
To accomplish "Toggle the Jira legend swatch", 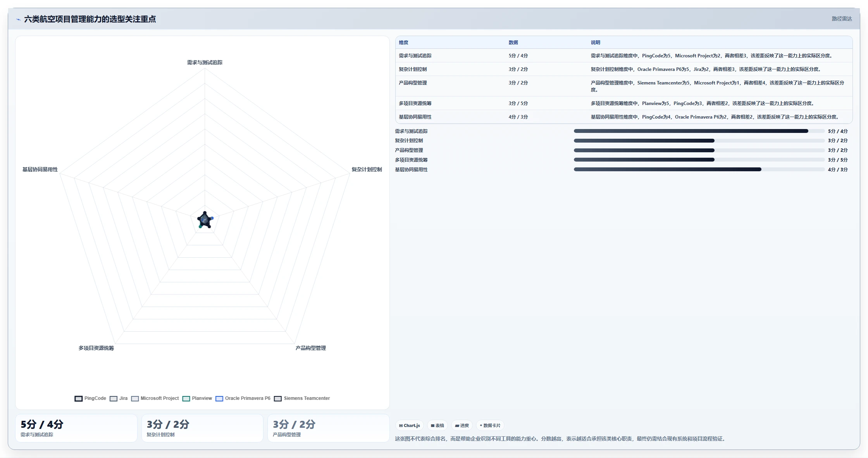I will pos(114,398).
